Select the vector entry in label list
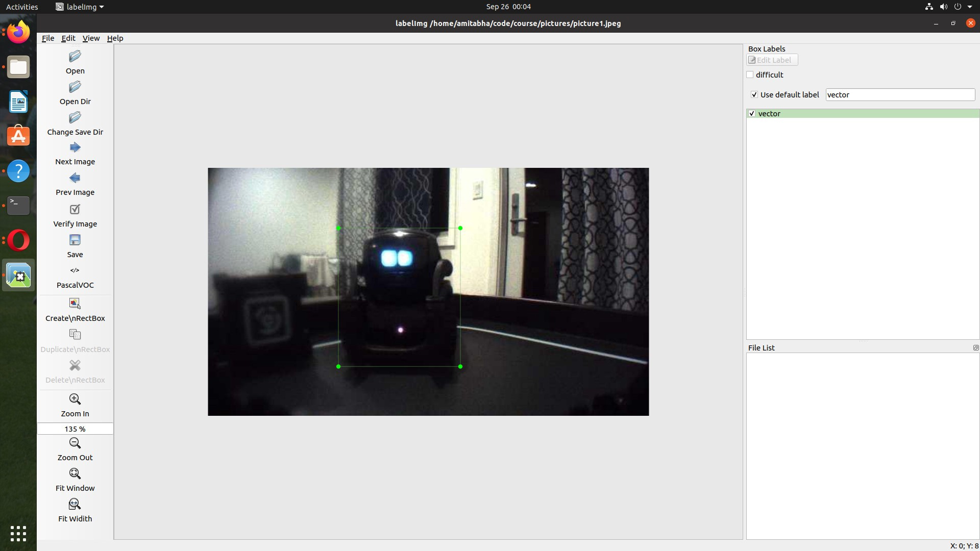 click(863, 114)
